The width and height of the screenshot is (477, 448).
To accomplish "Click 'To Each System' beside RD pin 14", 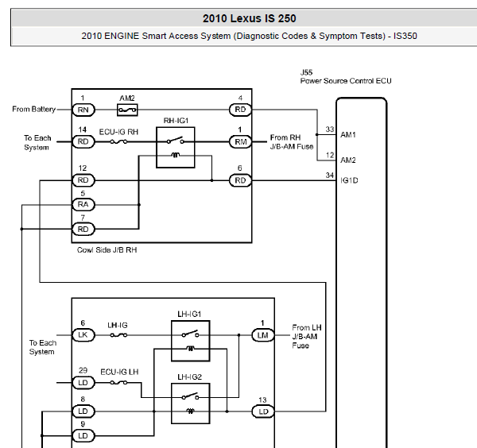I will (37, 142).
